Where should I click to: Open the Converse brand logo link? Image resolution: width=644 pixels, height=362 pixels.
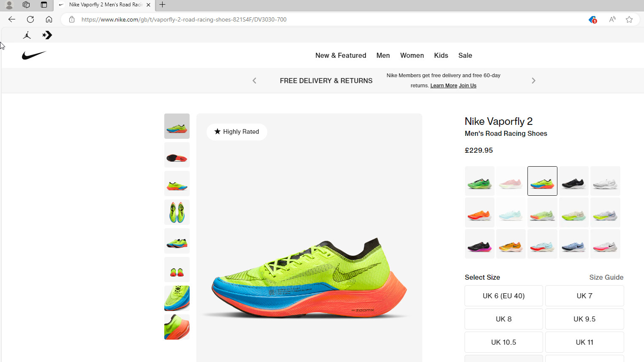47,35
